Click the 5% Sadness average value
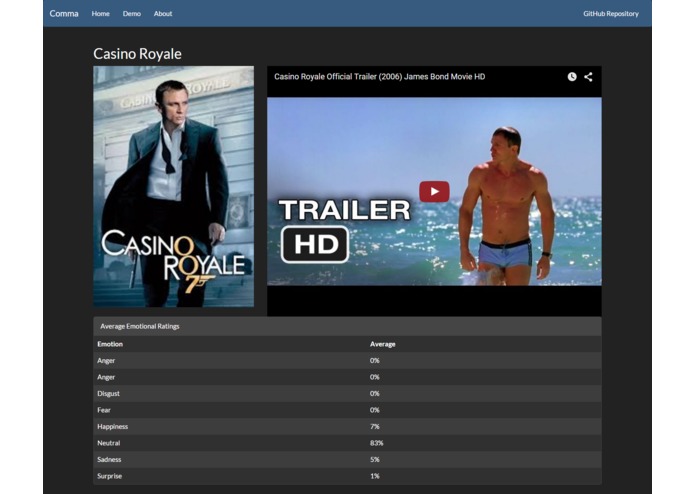The height and width of the screenshot is (494, 695). pos(375,459)
